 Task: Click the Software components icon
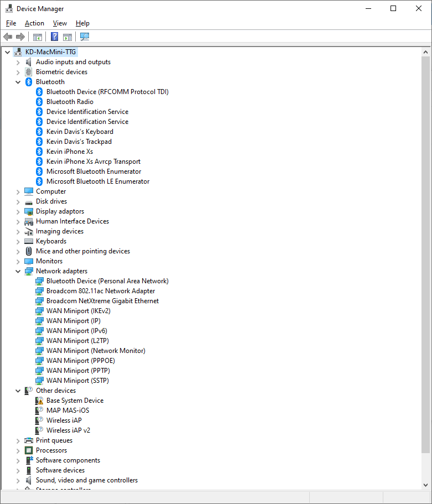tap(29, 460)
